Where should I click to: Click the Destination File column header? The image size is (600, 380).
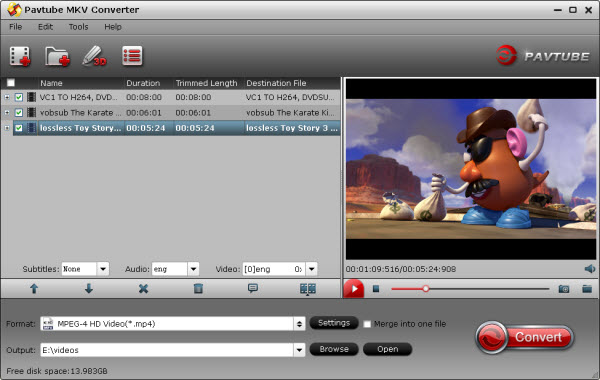276,83
